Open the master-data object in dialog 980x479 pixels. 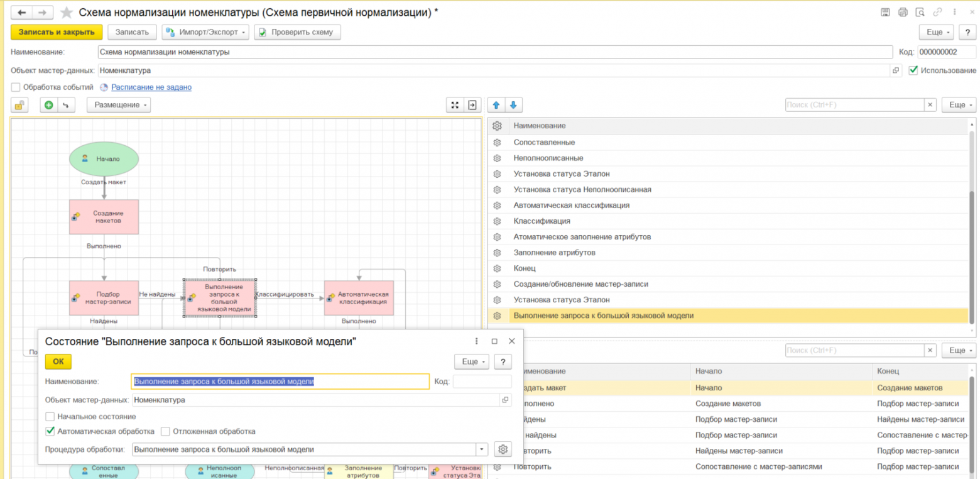point(504,400)
